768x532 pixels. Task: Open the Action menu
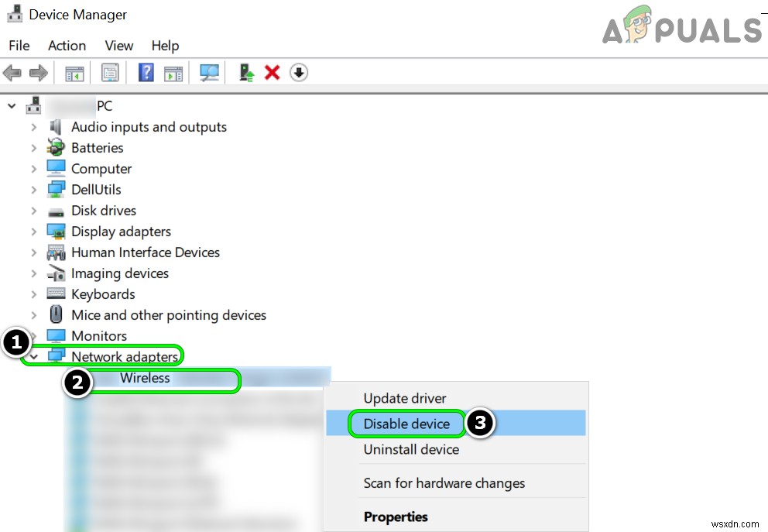point(67,46)
